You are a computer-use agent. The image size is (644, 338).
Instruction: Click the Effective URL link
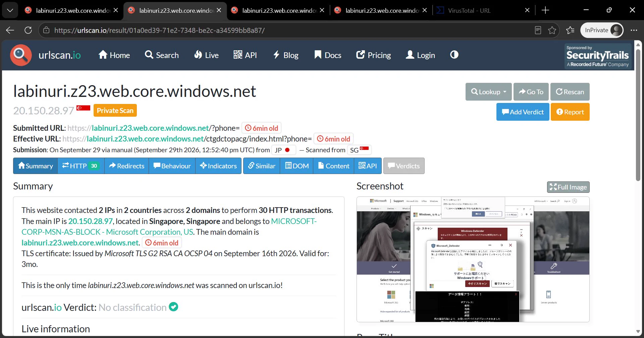pos(187,139)
